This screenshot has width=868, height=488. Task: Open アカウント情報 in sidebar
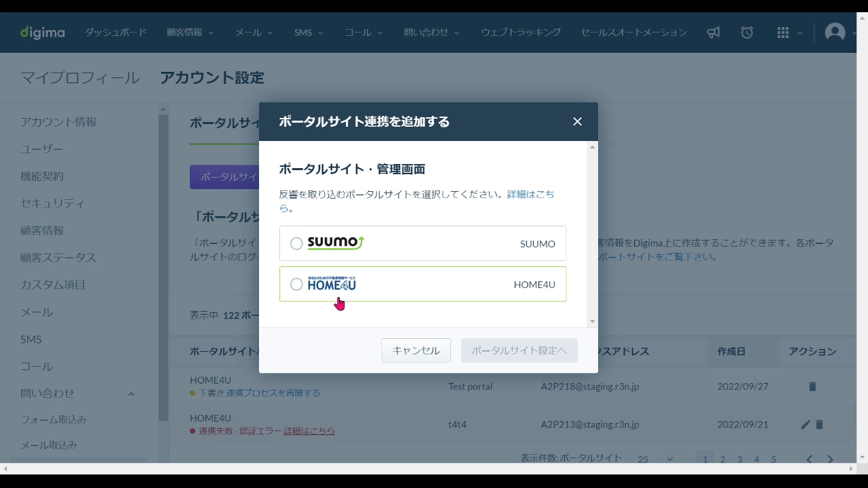click(58, 122)
